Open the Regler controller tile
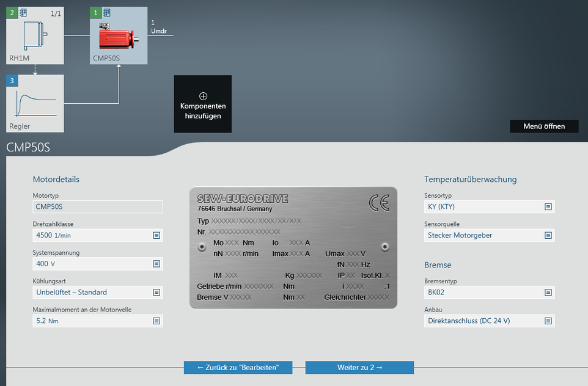Viewport: 588px width, 386px height. click(35, 103)
